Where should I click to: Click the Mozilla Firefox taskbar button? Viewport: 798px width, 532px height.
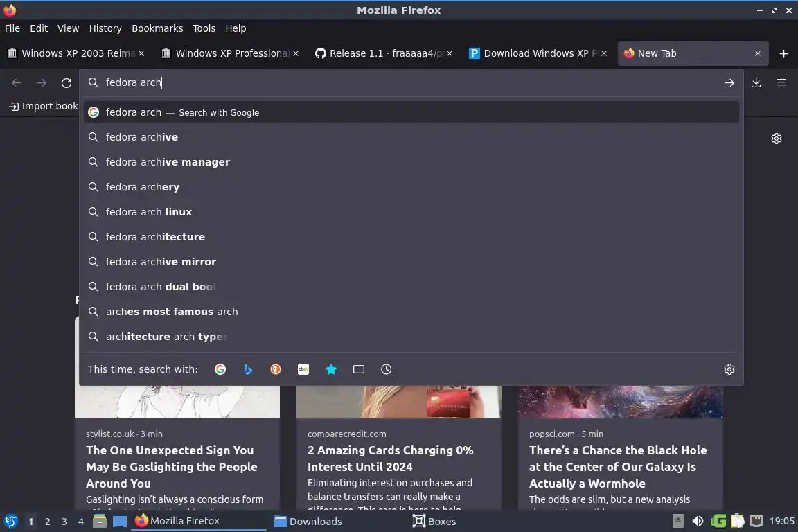click(199, 521)
